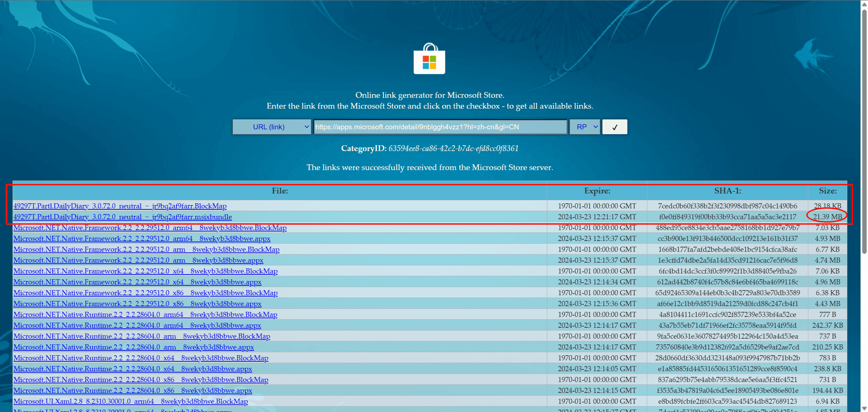The image size is (868, 412).
Task: Download NET.Native.Runtime 2.2 x64 appx
Action: pos(133,369)
